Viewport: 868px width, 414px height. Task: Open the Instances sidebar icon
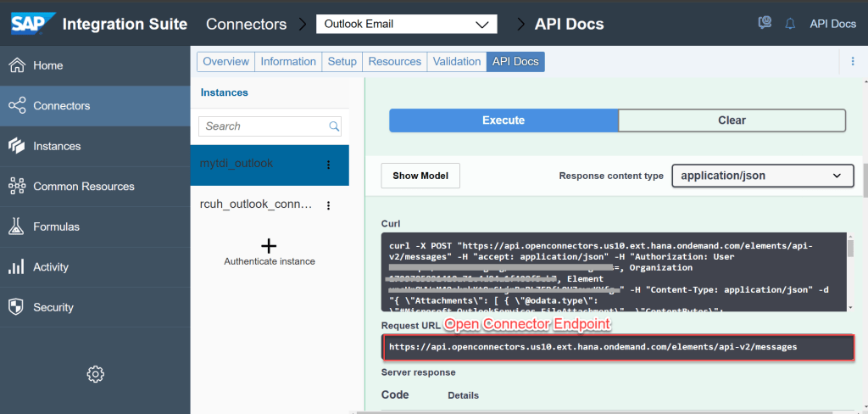point(16,146)
